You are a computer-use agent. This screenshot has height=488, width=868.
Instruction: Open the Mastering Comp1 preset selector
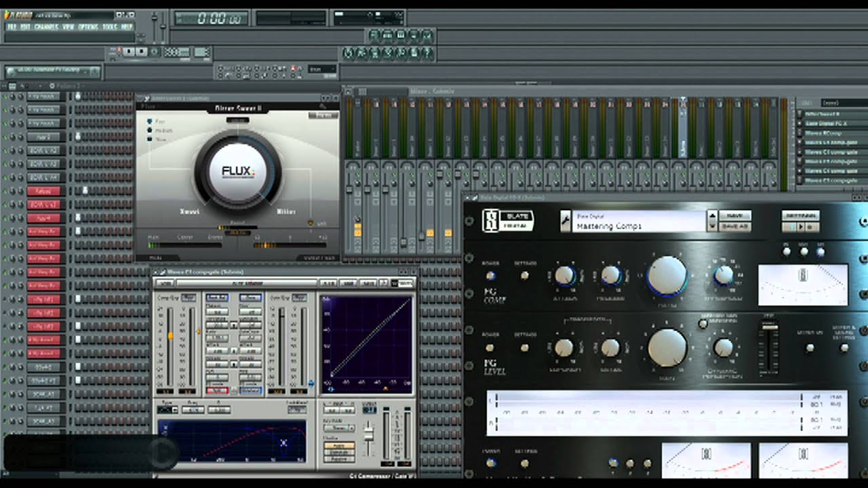(x=639, y=221)
